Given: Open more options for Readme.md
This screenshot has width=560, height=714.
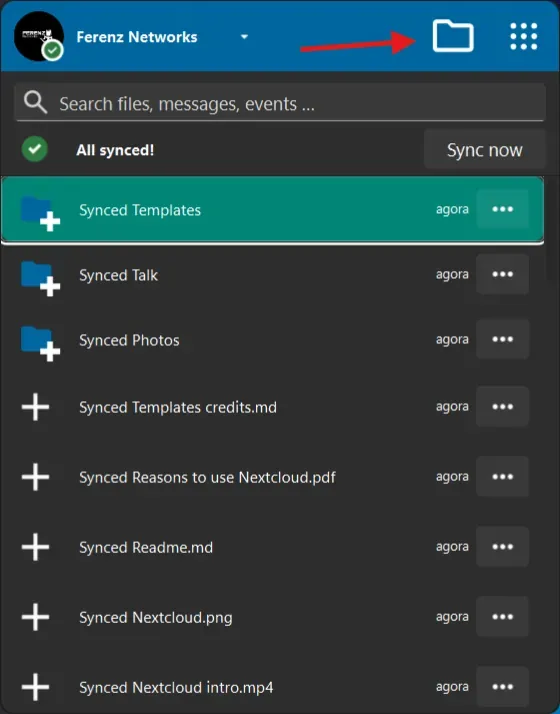Looking at the screenshot, I should coord(503,547).
